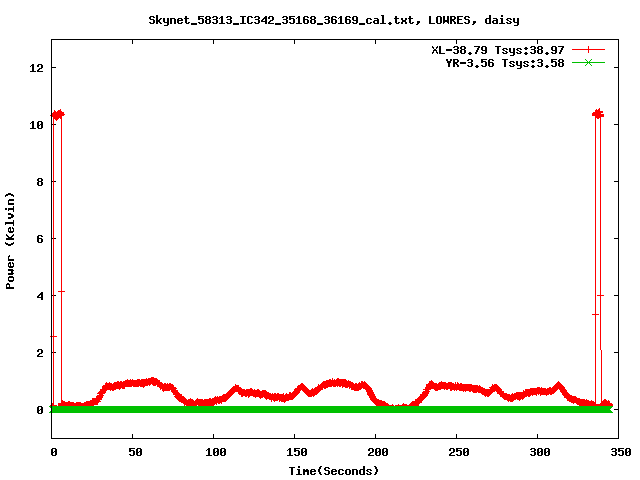
Task: Click the x-axis tick label 100
Action: pyautogui.click(x=216, y=452)
